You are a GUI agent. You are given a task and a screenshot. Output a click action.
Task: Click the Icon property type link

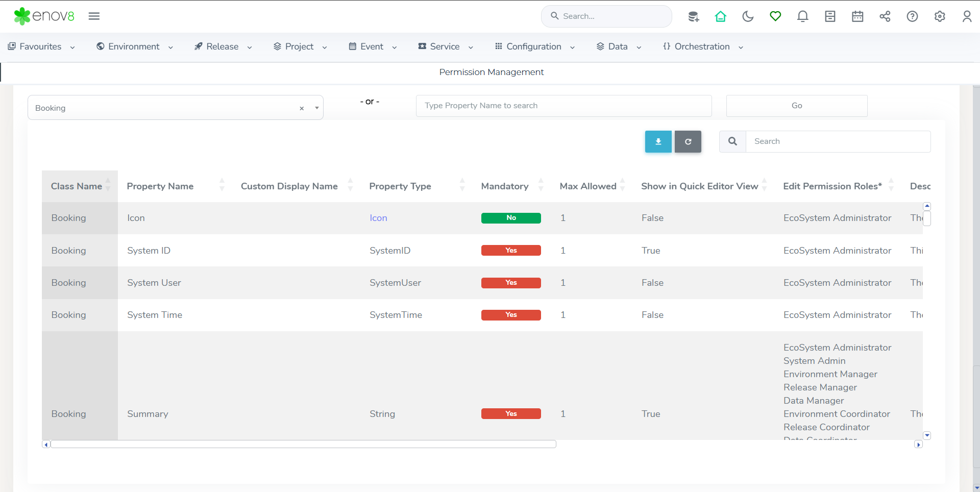coord(378,218)
